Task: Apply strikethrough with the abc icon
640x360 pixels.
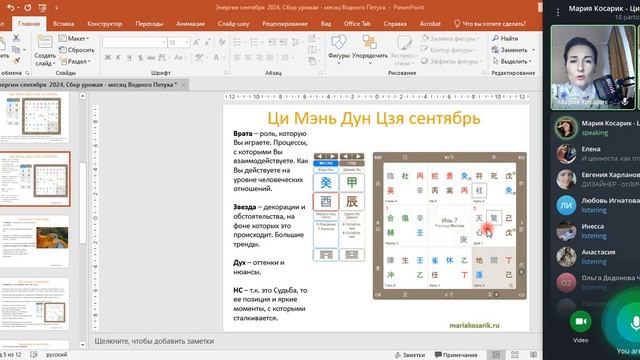Action: click(x=151, y=58)
